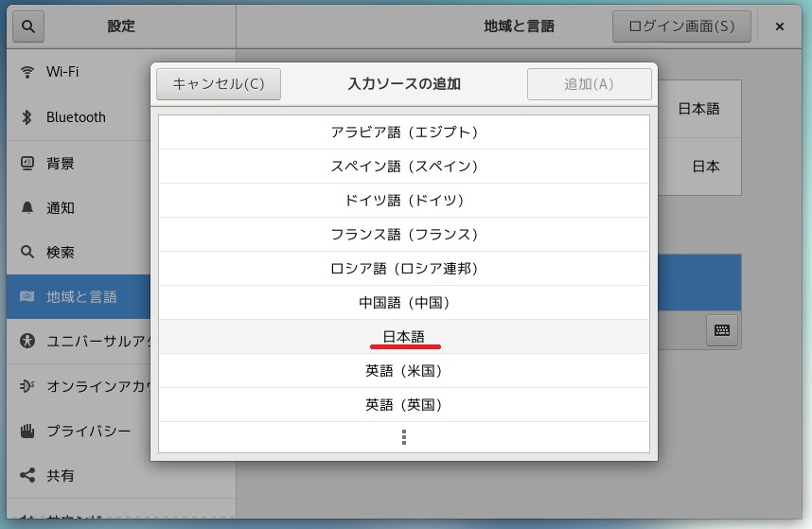The height and width of the screenshot is (529, 812).
Task: Choose フランス語（フランス）from the list
Action: (x=404, y=235)
